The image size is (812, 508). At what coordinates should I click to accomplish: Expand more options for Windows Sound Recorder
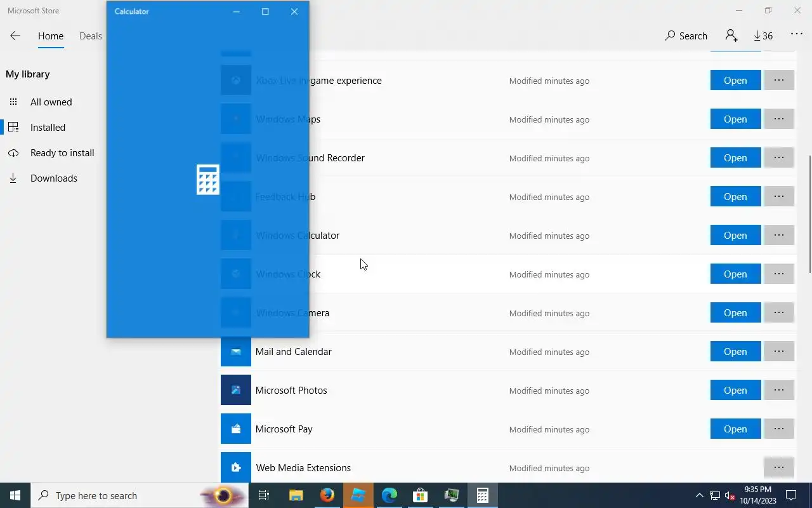(779, 157)
